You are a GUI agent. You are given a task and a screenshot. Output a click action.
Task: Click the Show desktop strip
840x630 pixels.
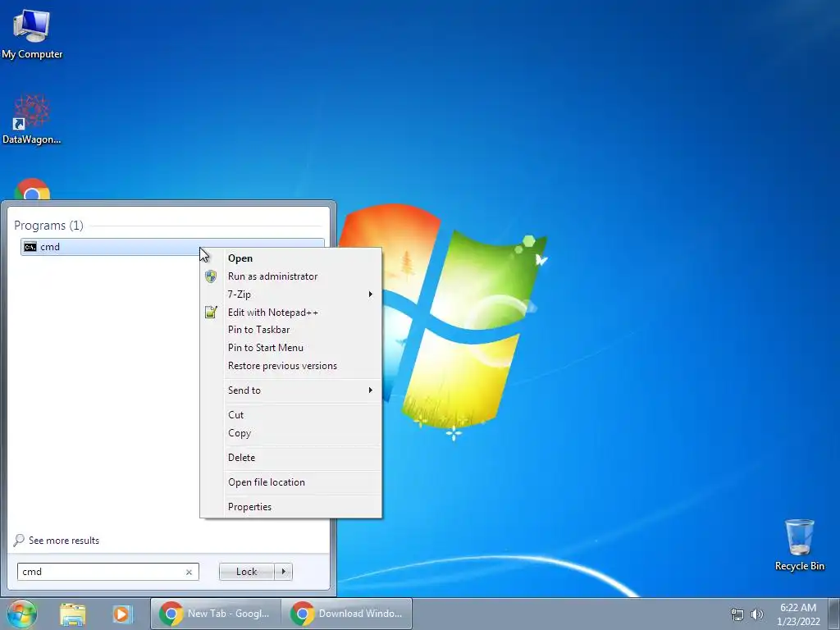click(x=834, y=614)
